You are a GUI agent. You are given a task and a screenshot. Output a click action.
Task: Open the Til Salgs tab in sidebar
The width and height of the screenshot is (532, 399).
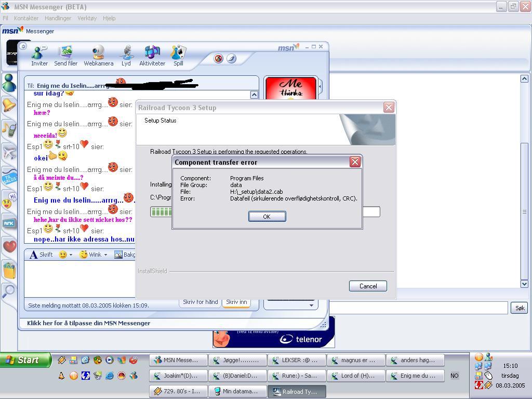(x=9, y=177)
